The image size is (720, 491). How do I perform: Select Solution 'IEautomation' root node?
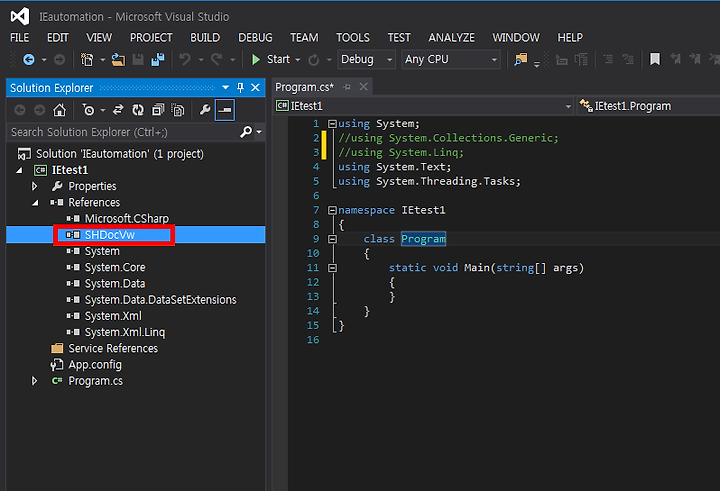coord(120,154)
